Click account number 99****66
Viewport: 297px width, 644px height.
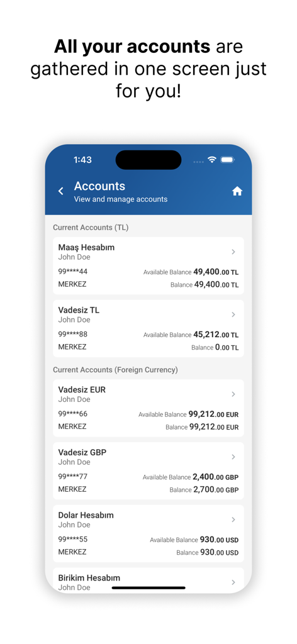[x=73, y=414]
